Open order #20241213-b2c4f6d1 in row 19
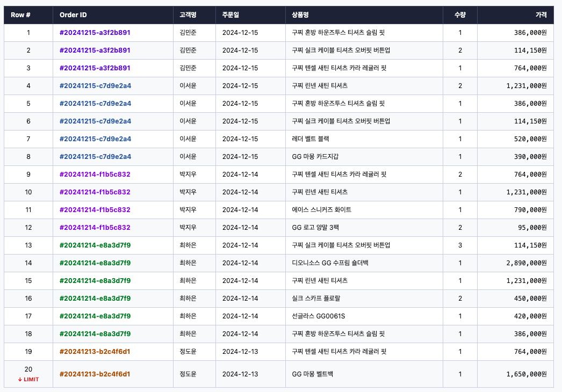 point(95,352)
